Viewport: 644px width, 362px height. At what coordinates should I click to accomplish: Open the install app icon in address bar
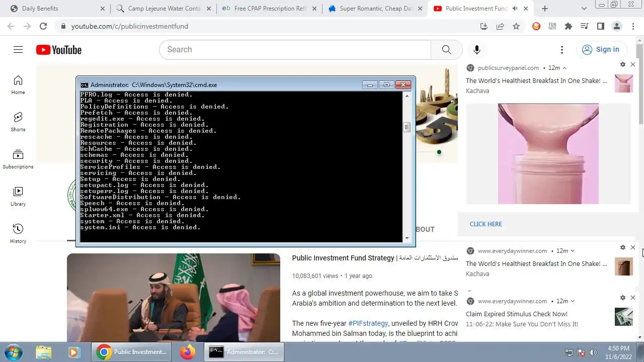tap(484, 26)
